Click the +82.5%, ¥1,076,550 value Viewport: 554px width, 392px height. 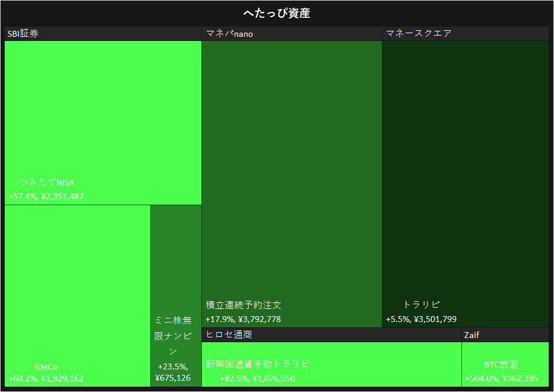tap(258, 378)
